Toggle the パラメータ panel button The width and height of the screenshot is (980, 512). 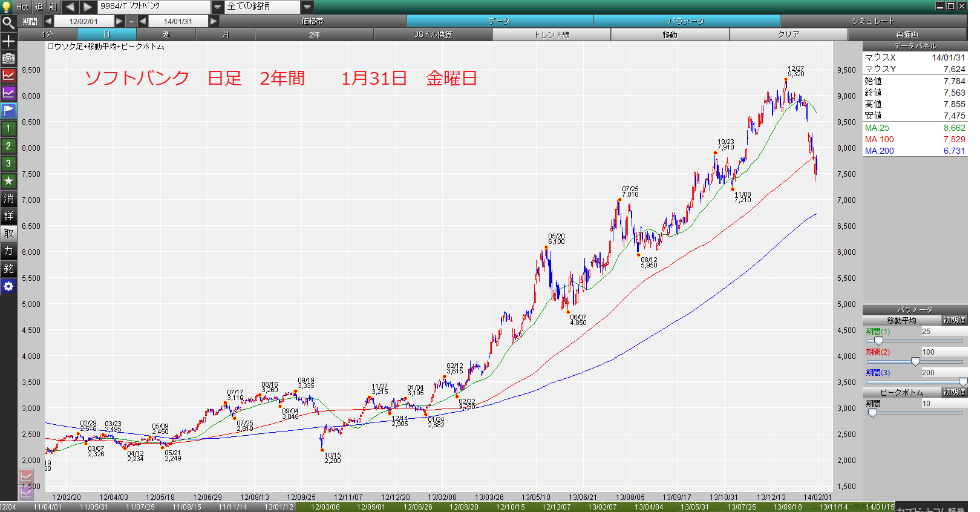(687, 21)
